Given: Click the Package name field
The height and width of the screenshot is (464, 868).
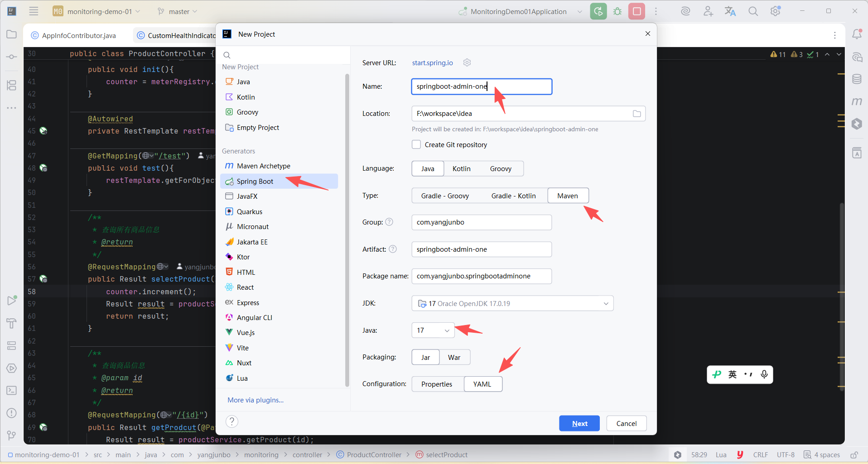Looking at the screenshot, I should coord(482,276).
